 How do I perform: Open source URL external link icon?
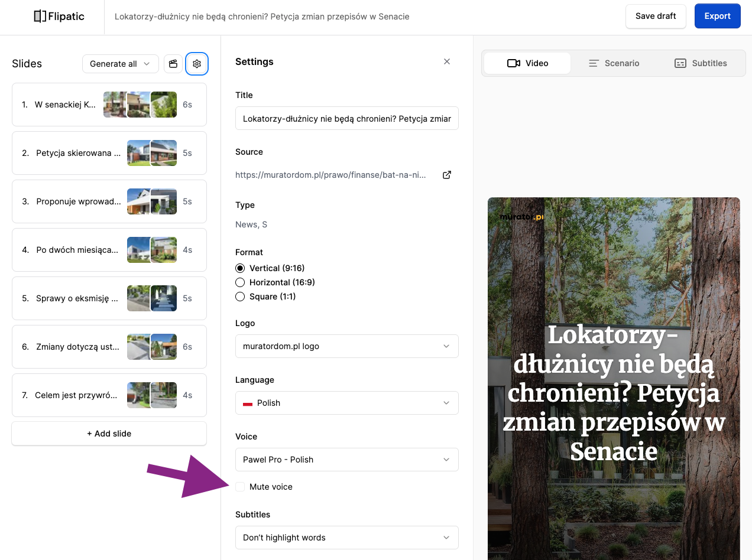pyautogui.click(x=447, y=175)
